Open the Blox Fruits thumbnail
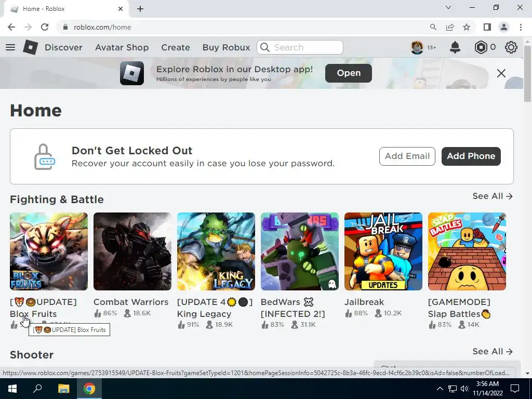 click(49, 251)
